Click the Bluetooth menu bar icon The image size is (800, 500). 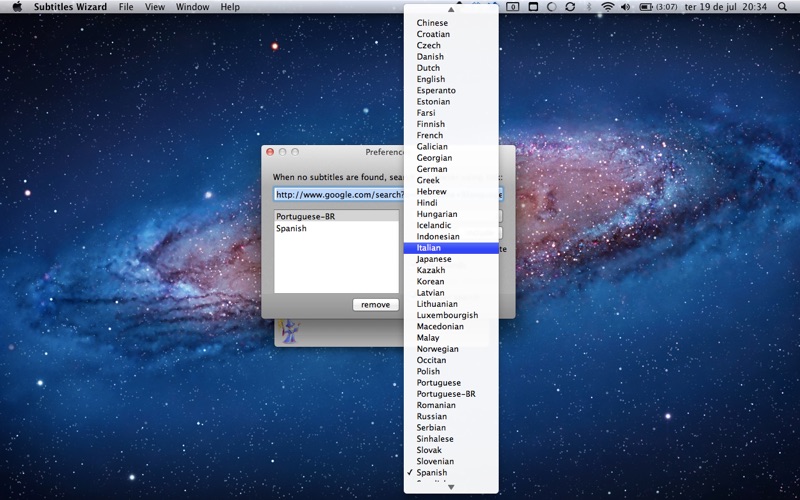[x=588, y=7]
